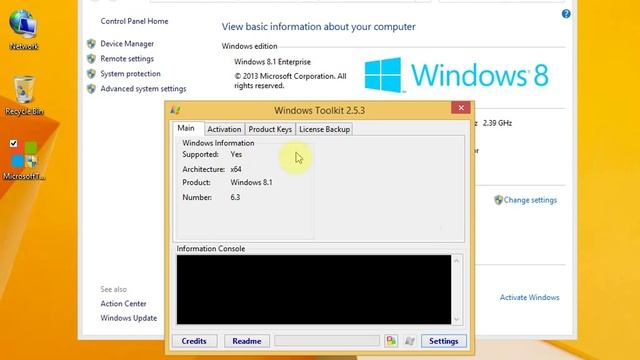Open the License Backup tab
This screenshot has width=640, height=360.
pos(324,129)
